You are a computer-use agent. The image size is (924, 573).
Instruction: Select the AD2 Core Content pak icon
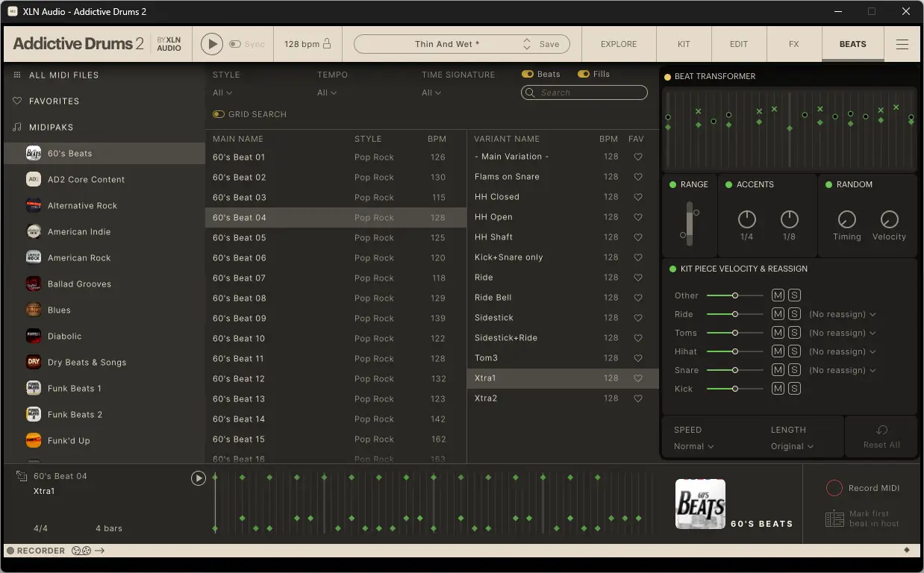34,179
